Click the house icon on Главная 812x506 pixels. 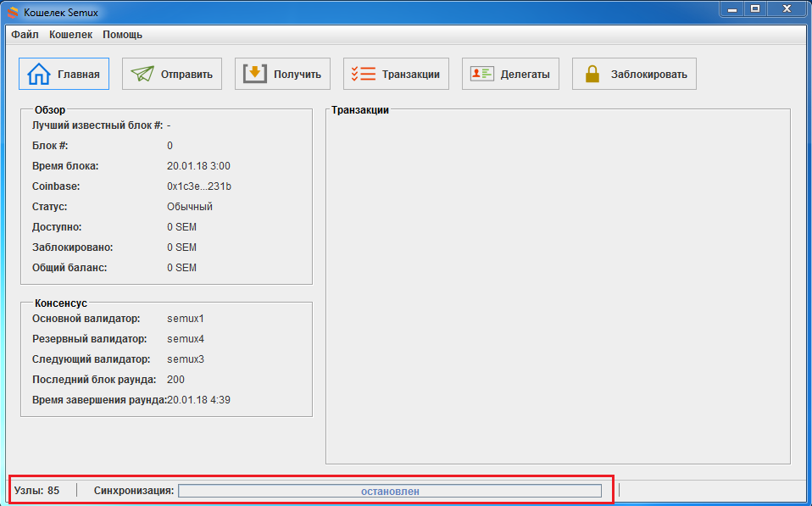click(39, 74)
